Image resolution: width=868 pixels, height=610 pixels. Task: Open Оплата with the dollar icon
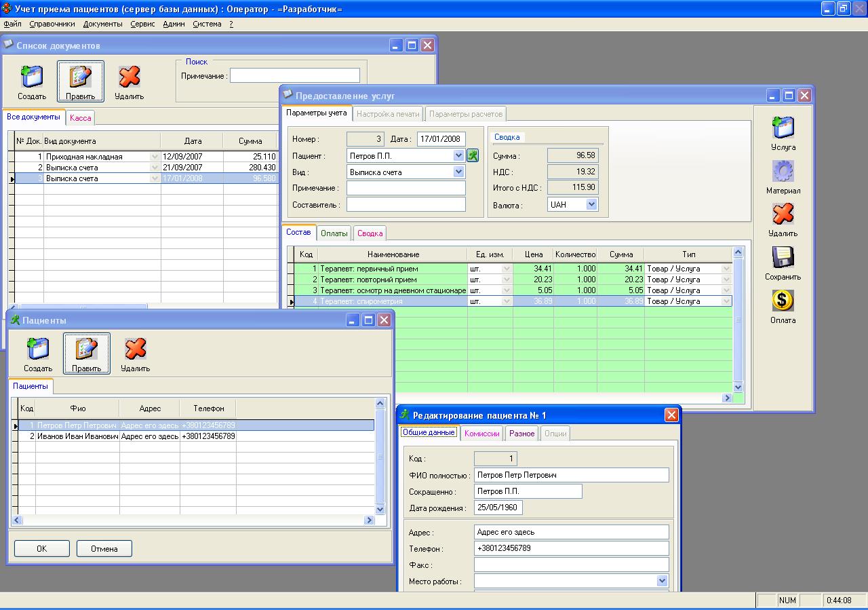783,301
